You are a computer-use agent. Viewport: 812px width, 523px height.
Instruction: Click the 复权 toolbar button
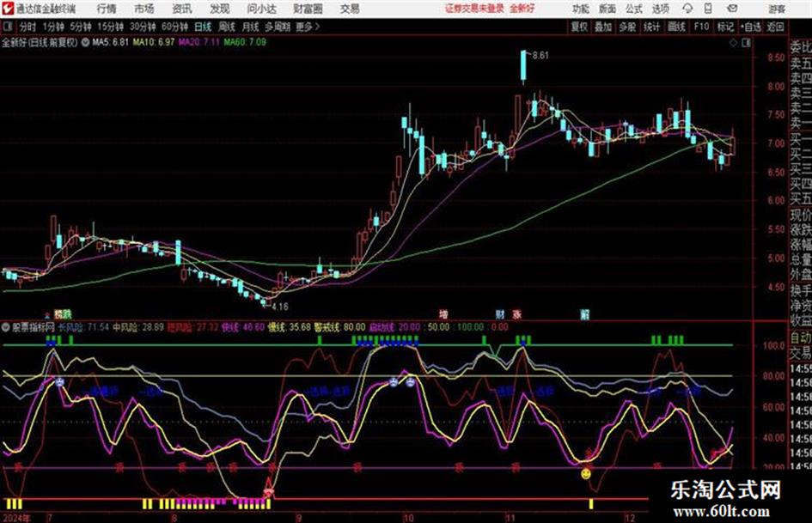click(579, 27)
